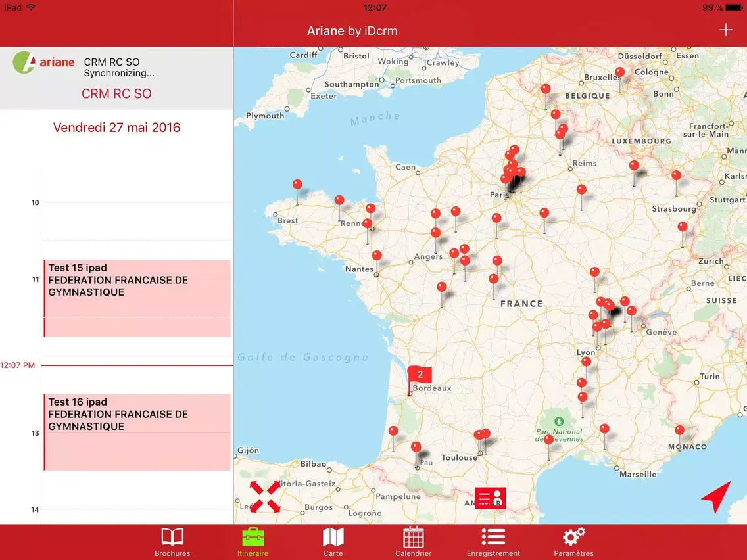The height and width of the screenshot is (560, 747).
Task: Tap the plus icon to add entry
Action: tap(725, 30)
